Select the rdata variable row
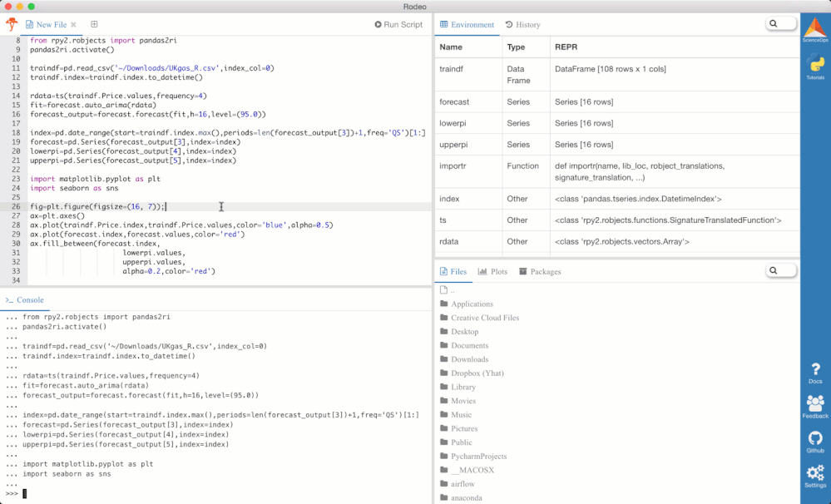 point(617,241)
